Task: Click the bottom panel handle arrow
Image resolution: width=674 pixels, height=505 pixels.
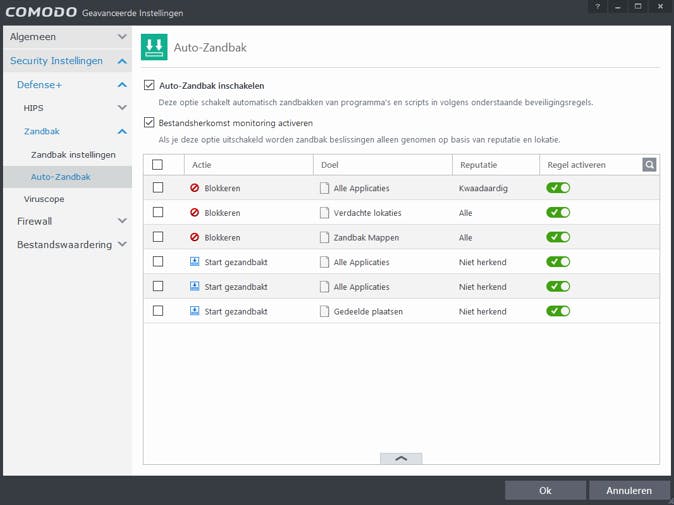Action: [x=401, y=459]
